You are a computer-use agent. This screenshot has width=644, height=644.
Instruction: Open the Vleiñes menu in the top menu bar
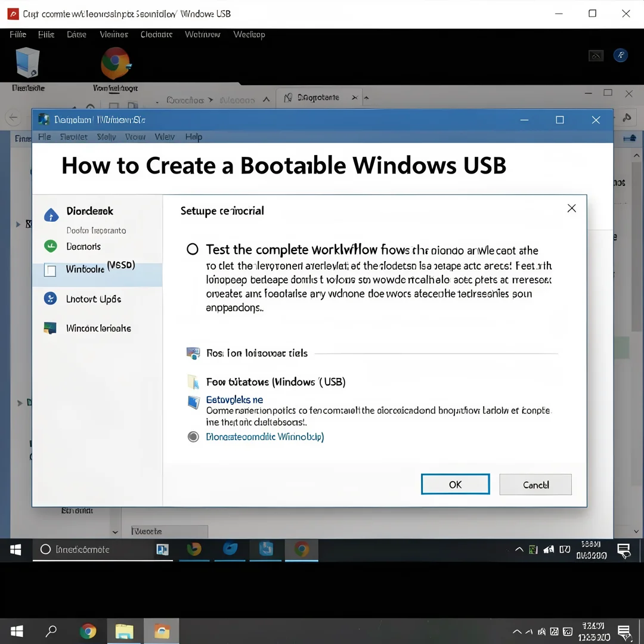[114, 35]
